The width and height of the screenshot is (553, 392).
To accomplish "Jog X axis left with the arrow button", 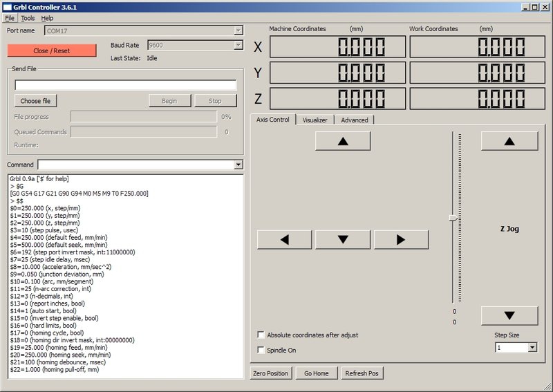I will (x=284, y=240).
